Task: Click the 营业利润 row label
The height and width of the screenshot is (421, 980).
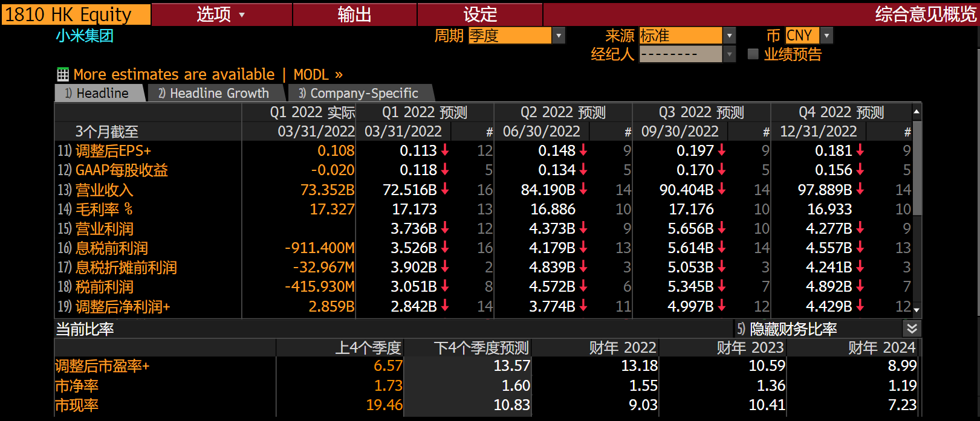Action: click(104, 229)
